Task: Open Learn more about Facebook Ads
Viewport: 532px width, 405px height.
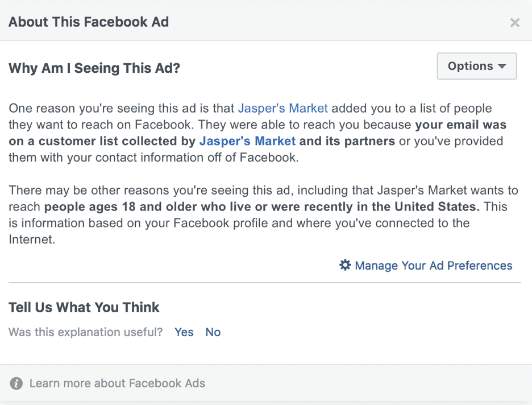Action: tap(118, 383)
